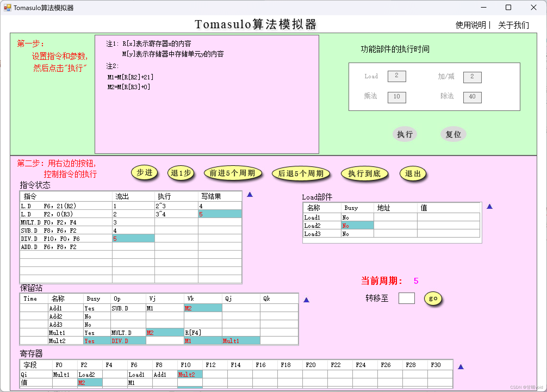
Task: Click the 复位 reset button
Action: (453, 134)
